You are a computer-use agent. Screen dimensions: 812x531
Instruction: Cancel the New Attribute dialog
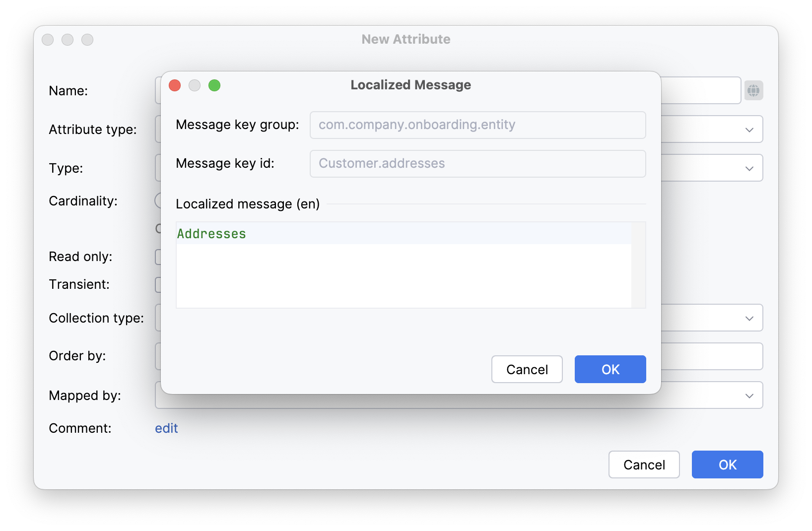(x=644, y=465)
